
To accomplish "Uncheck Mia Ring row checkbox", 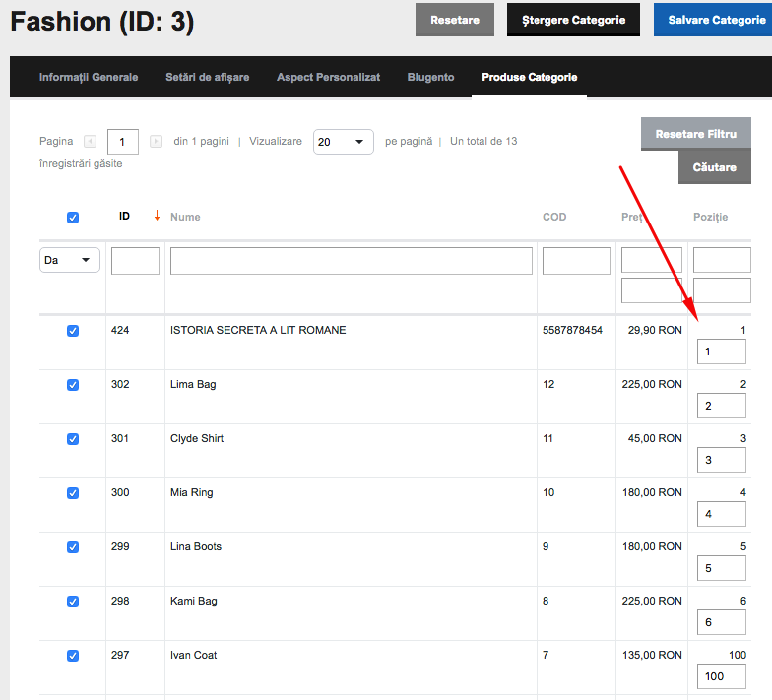I will pyautogui.click(x=73, y=493).
